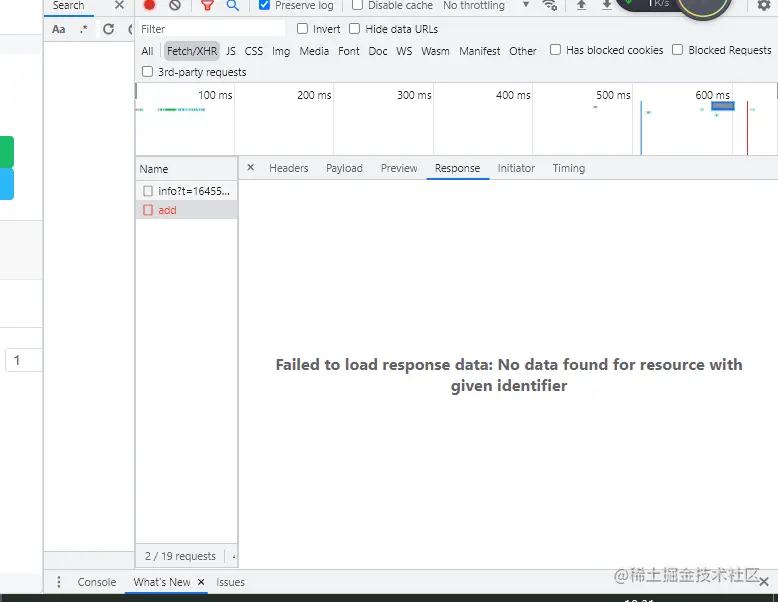Screen dimensions: 778x602
Task: Close the What's New tab
Action: [x=201, y=582]
